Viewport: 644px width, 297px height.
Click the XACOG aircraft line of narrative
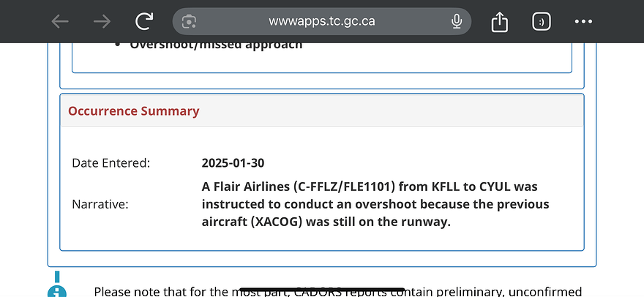coord(326,221)
